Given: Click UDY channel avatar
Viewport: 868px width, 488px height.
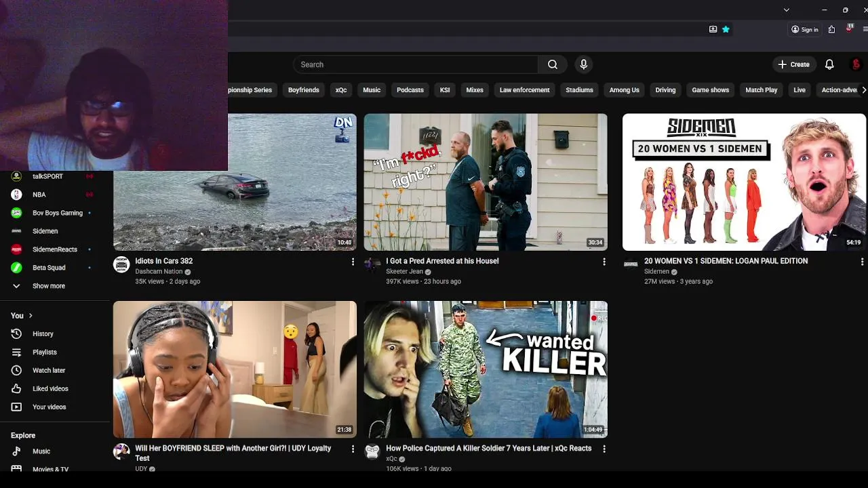Looking at the screenshot, I should pyautogui.click(x=121, y=451).
